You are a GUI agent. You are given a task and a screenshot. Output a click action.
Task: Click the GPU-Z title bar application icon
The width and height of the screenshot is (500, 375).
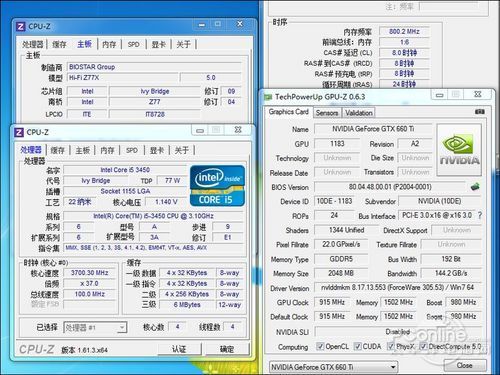(x=268, y=97)
